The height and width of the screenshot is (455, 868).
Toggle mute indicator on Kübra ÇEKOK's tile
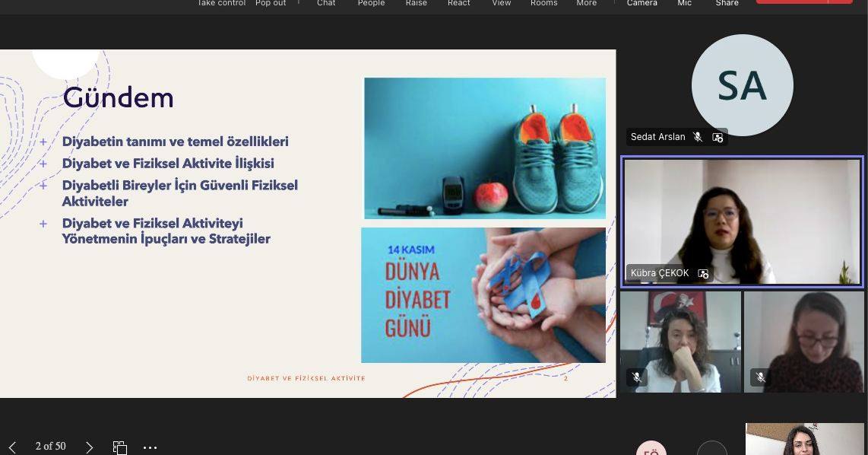click(702, 273)
